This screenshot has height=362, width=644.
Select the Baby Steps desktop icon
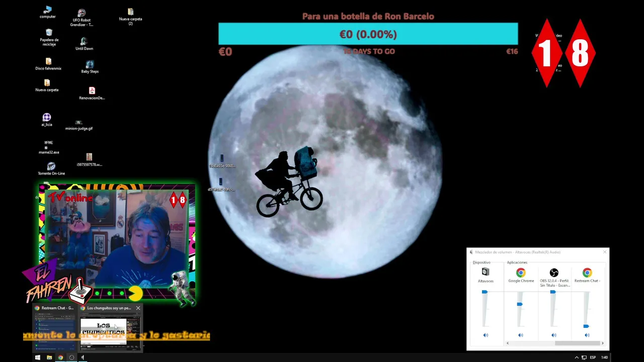[90, 67]
